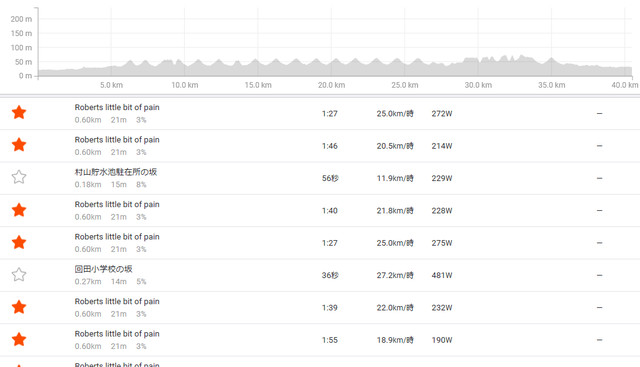Click the 11.9km/時 speed value
The image size is (640, 367).
pyautogui.click(x=395, y=178)
